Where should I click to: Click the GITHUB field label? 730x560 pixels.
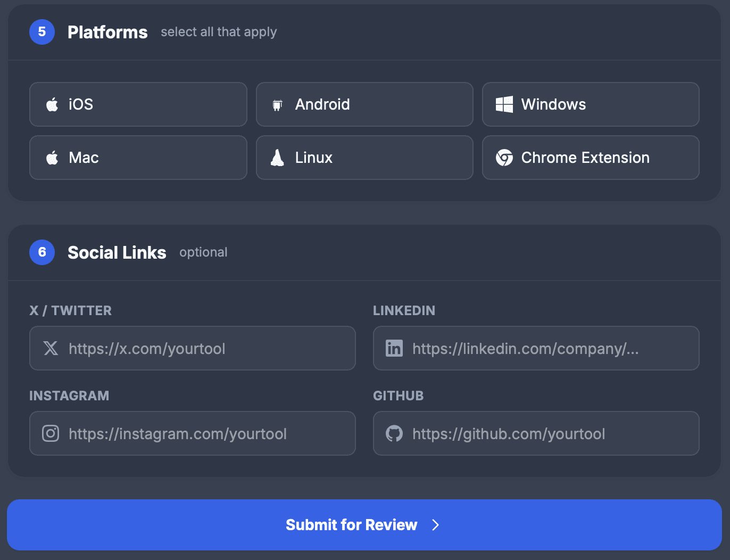[399, 396]
